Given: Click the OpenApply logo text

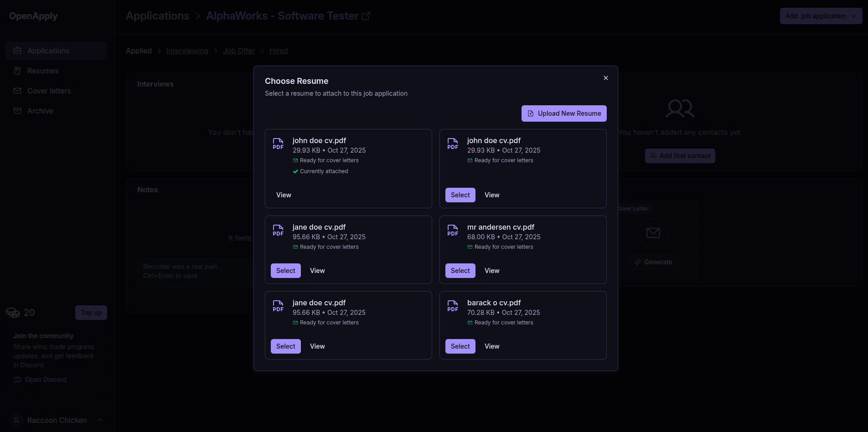Looking at the screenshot, I should [33, 16].
